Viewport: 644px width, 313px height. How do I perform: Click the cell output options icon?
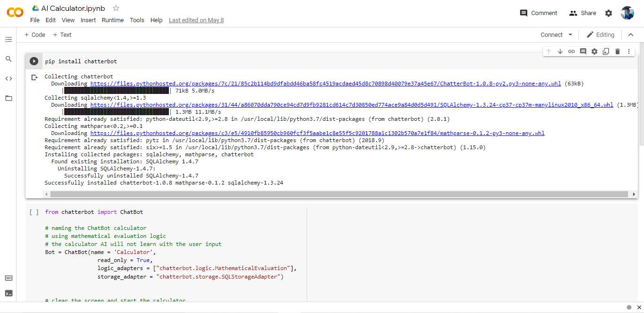click(34, 77)
